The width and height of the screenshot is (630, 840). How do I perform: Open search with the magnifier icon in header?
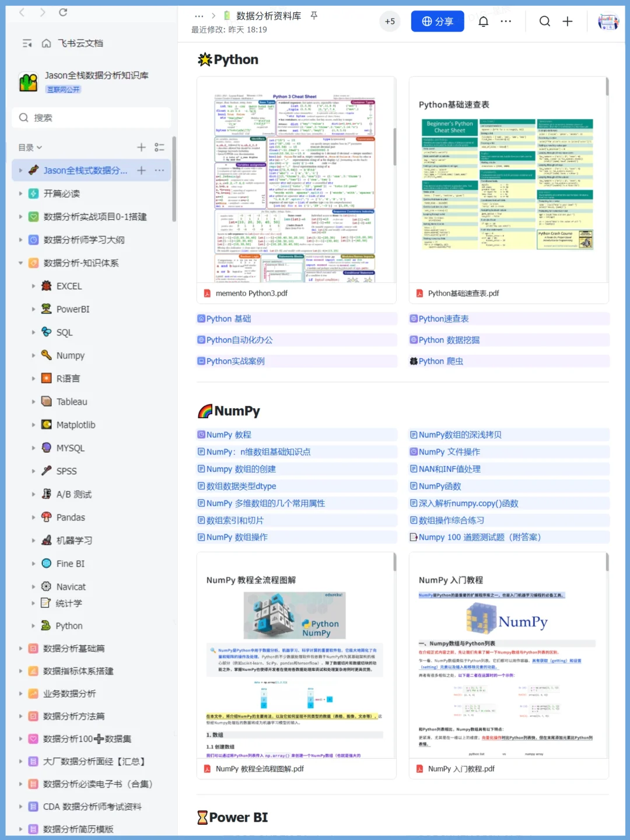coord(545,22)
